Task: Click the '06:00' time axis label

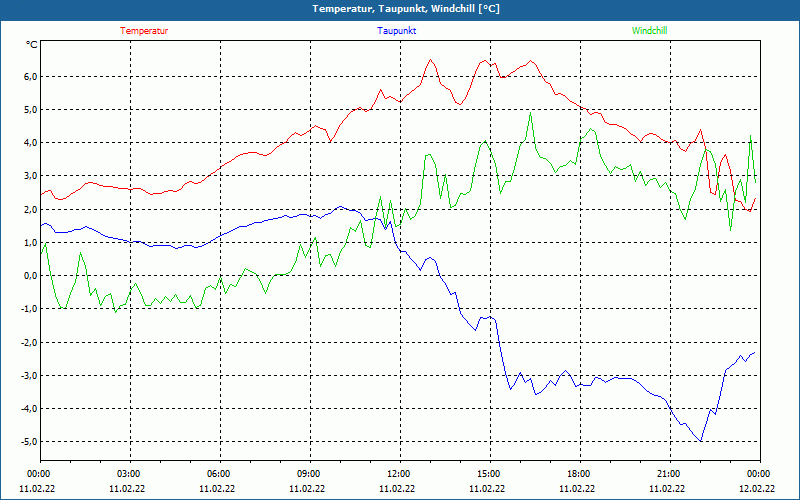Action: coord(217,474)
